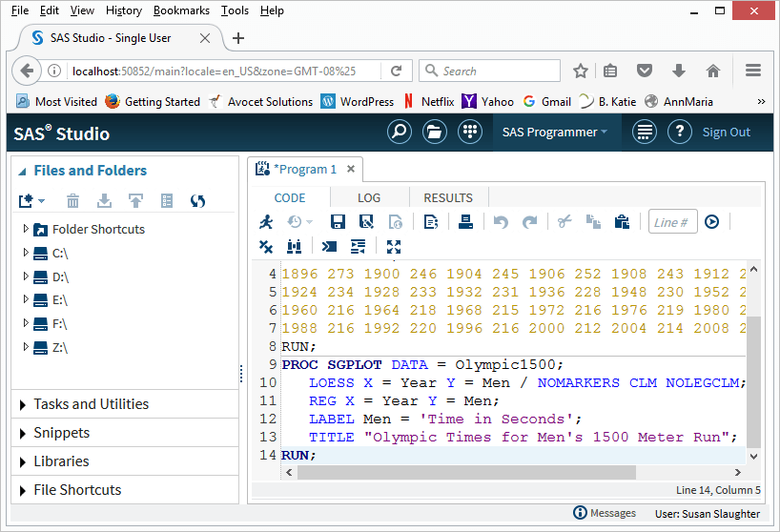Open the History menu in browser

pyautogui.click(x=124, y=10)
